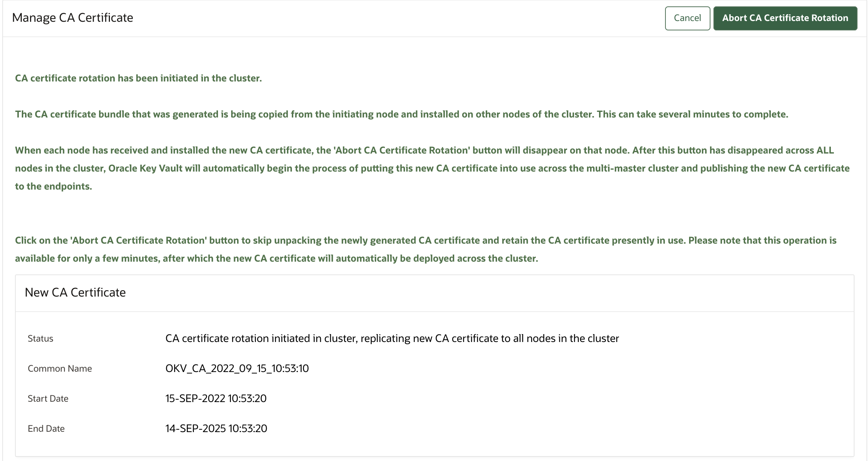Click the End Date label
Viewport: 868px width, 461px height.
(x=45, y=428)
